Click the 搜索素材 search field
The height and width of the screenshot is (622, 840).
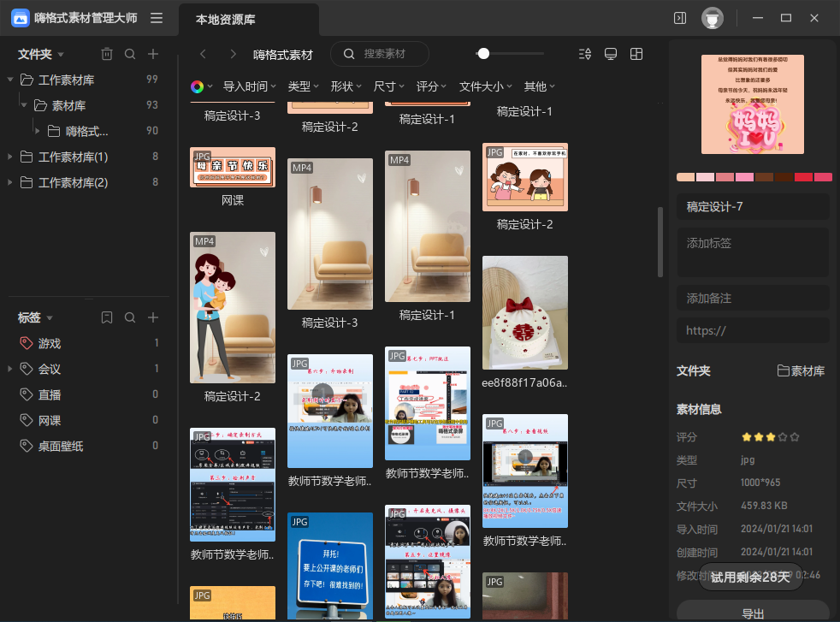point(380,54)
